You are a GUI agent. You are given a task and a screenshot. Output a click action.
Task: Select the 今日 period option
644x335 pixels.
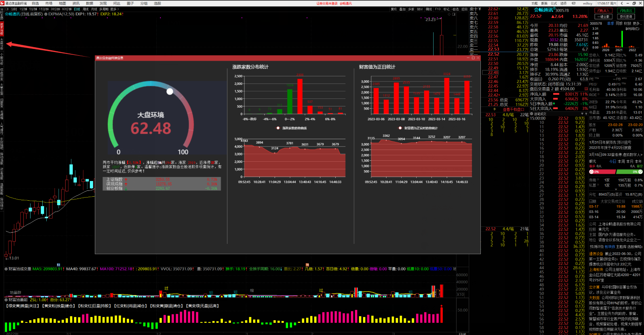pos(612,161)
